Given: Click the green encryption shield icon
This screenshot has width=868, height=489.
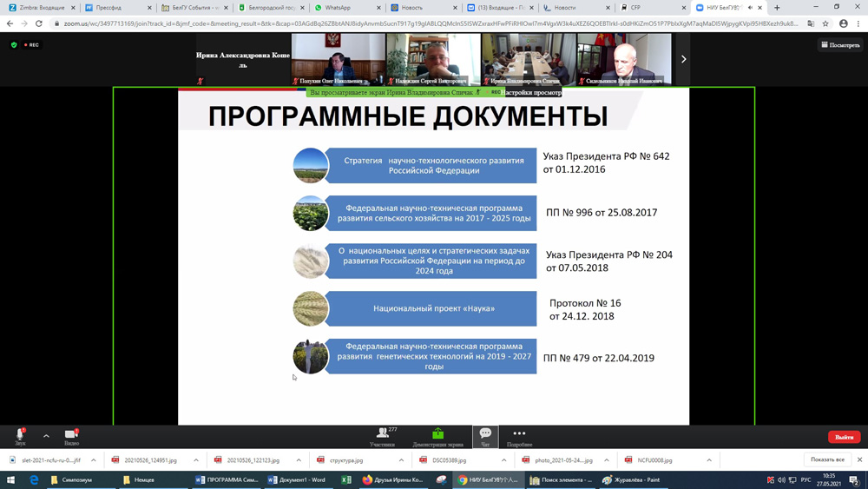Looking at the screenshot, I should tap(14, 44).
